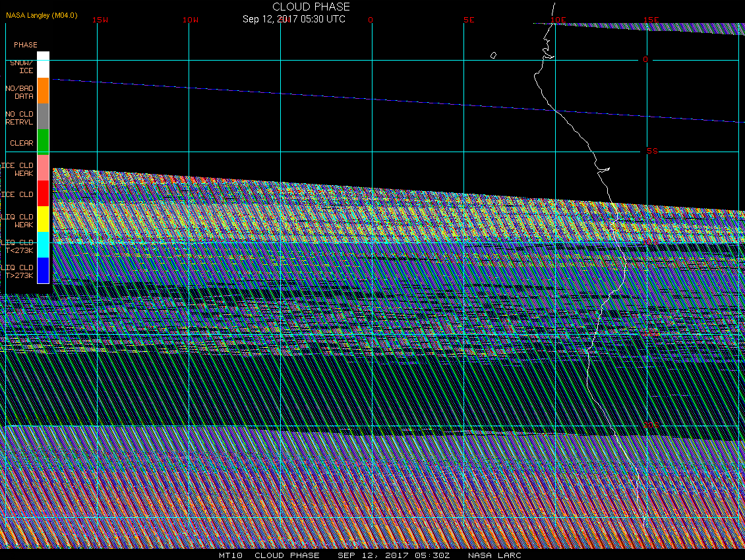Image resolution: width=745 pixels, height=560 pixels.
Task: Pick the yellow LIQ CLD WEAK swatch
Action: pyautogui.click(x=44, y=219)
